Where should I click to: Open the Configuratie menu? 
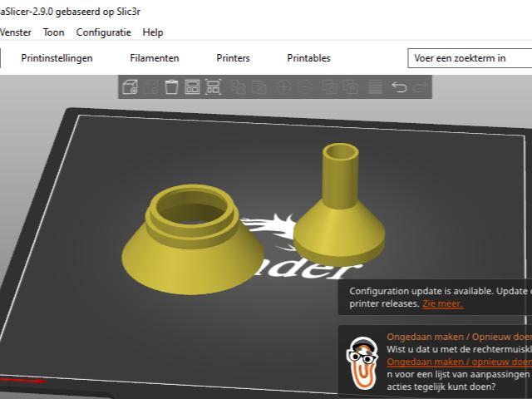103,32
